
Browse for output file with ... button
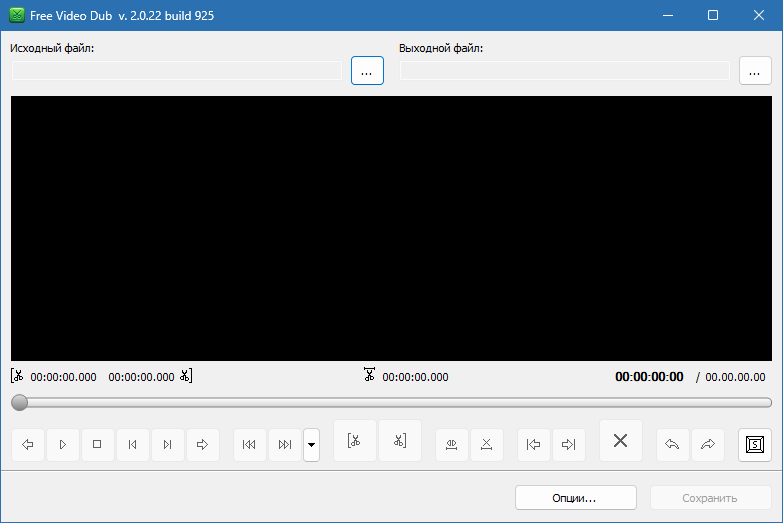click(x=755, y=71)
